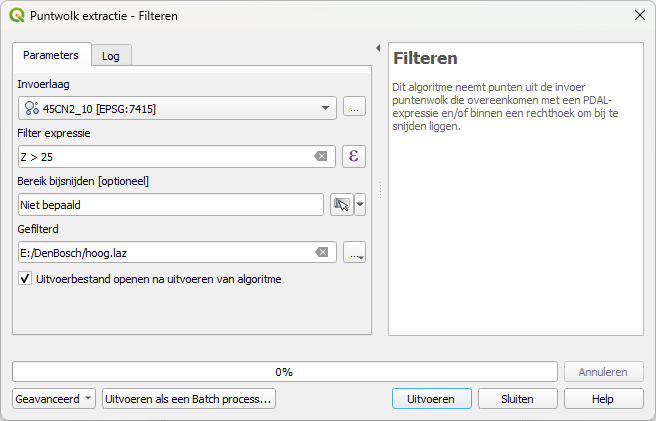The image size is (656, 421).
Task: Collapse the help panel with arrow
Action: [378, 48]
